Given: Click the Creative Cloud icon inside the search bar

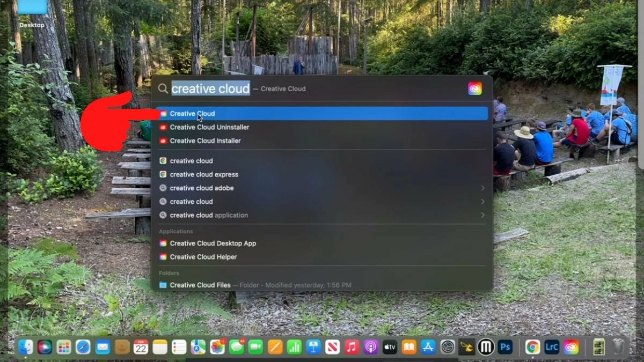Looking at the screenshot, I should (x=474, y=88).
